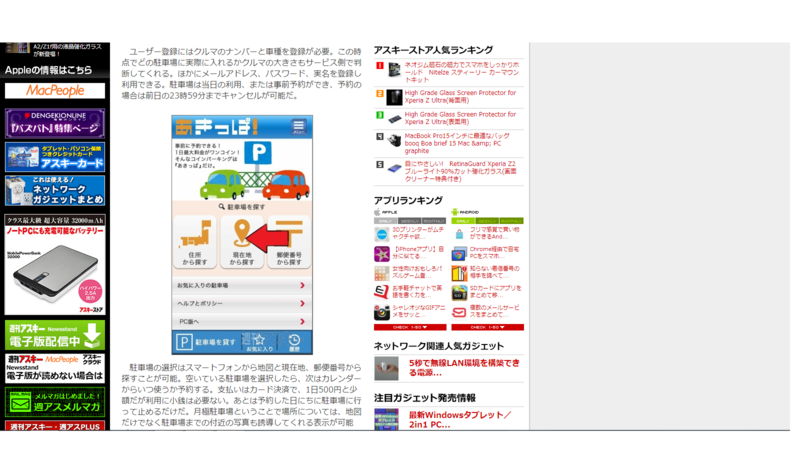Image resolution: width=800 pixels, height=450 pixels.
Task: Click the Windows tablet gadget thumbnail
Action: (x=386, y=419)
